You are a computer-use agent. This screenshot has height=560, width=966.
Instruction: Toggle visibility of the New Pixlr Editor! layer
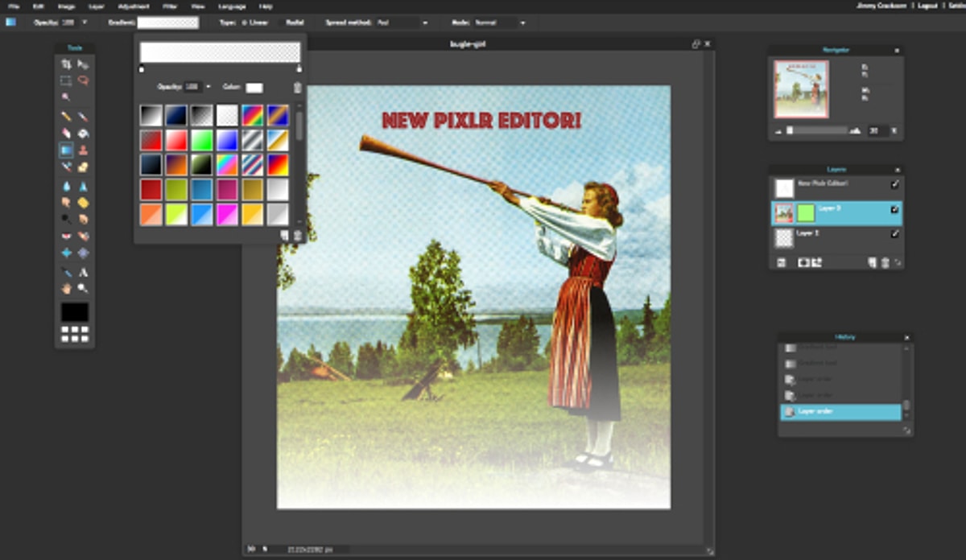tap(894, 185)
